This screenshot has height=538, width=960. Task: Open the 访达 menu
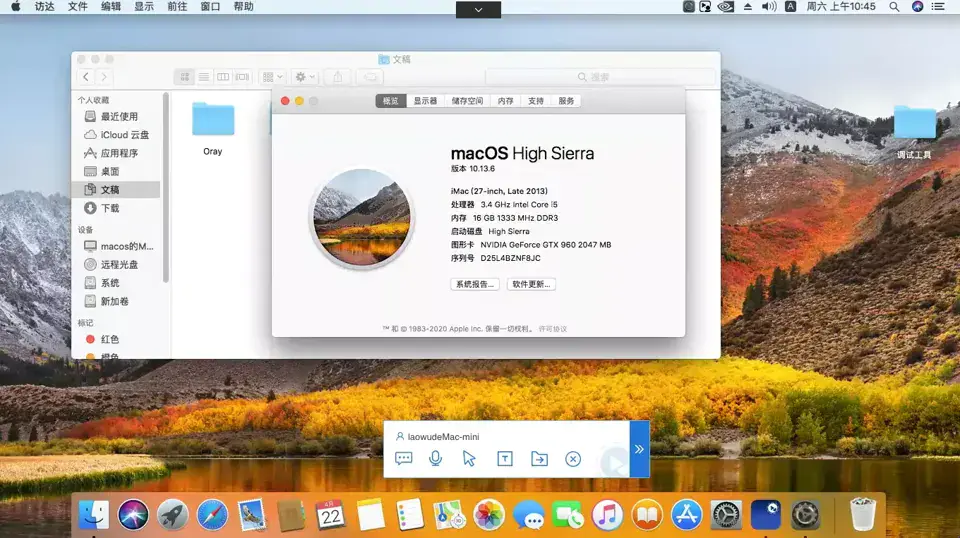(x=44, y=7)
